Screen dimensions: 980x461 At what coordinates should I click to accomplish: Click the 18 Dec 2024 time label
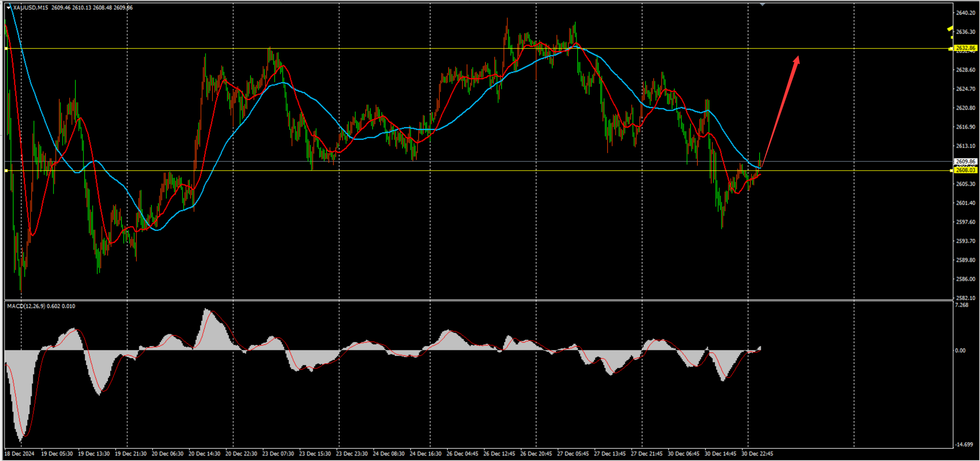tap(19, 454)
